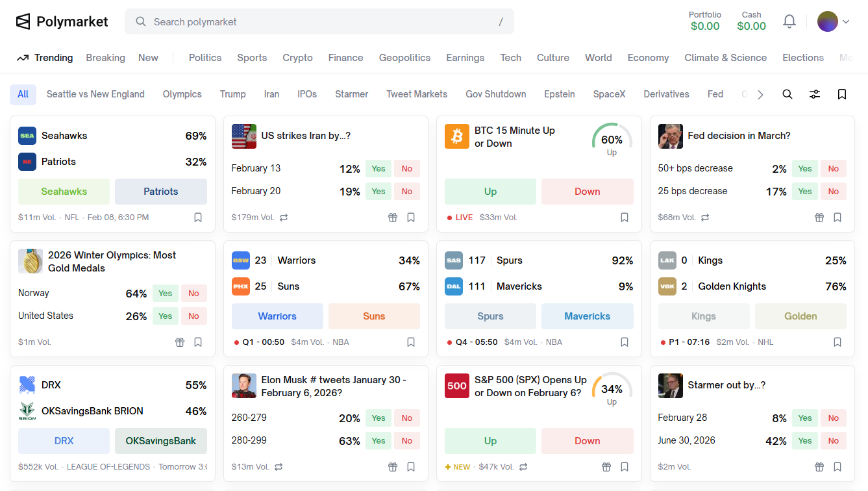The height and width of the screenshot is (491, 868).
Task: Open the Elon Musk market thumbnail
Action: click(x=244, y=386)
